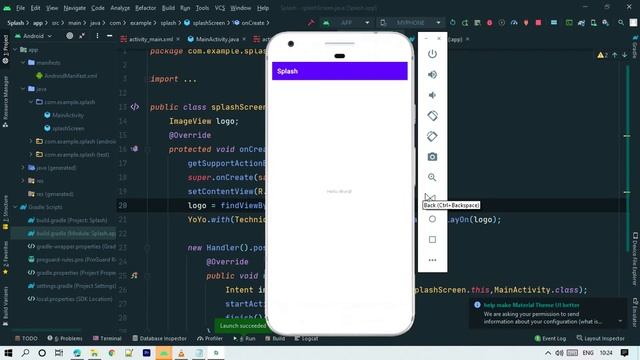Open the Event Log button

point(550,338)
